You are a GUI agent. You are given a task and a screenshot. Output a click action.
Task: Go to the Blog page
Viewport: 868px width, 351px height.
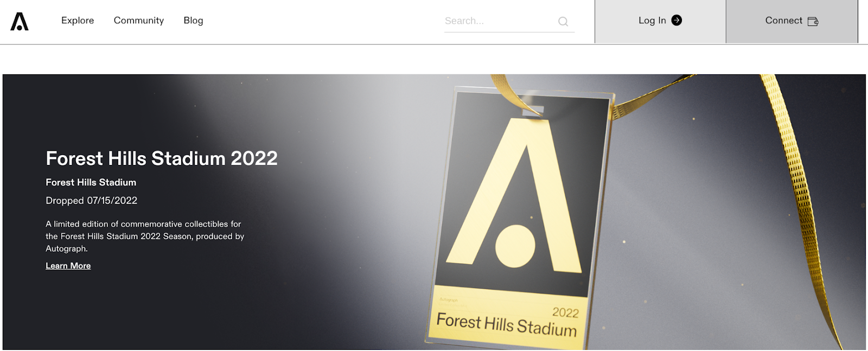click(193, 21)
